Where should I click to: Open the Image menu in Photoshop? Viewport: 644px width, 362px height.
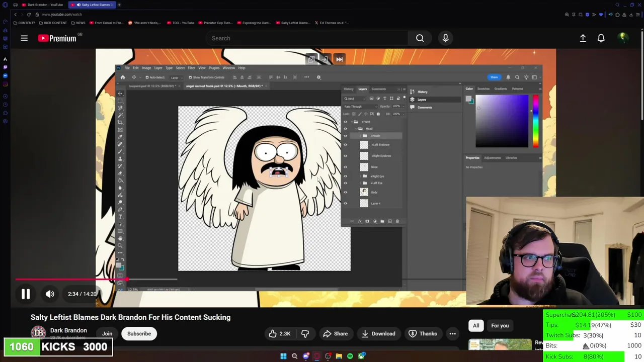pos(146,68)
